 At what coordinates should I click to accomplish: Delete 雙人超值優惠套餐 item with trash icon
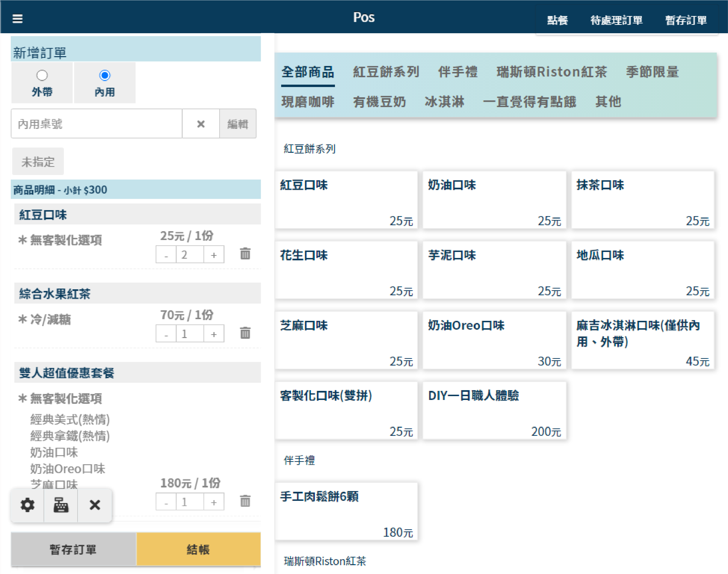tap(245, 501)
